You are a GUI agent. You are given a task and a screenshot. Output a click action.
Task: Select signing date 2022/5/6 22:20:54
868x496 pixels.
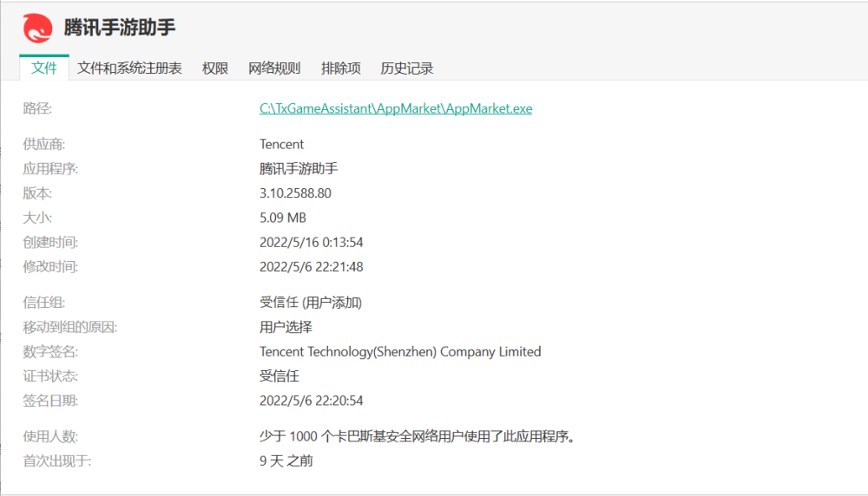tap(312, 401)
